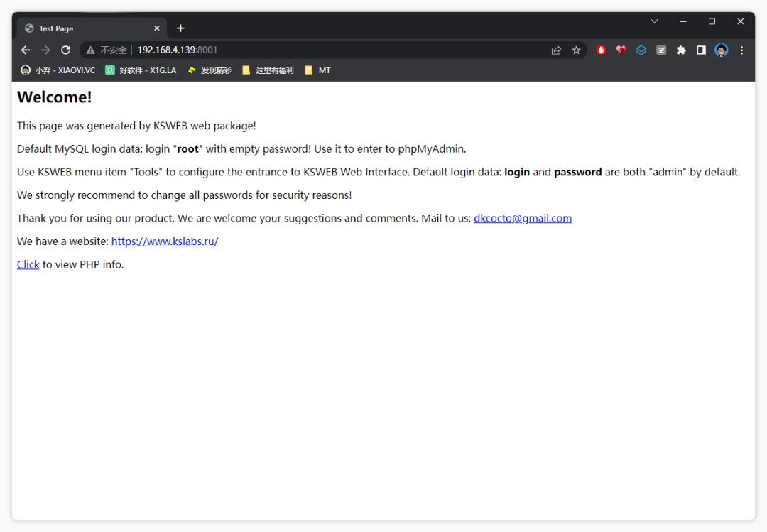
Task: Click the dkcocto@gmail.com email link
Action: tap(522, 218)
